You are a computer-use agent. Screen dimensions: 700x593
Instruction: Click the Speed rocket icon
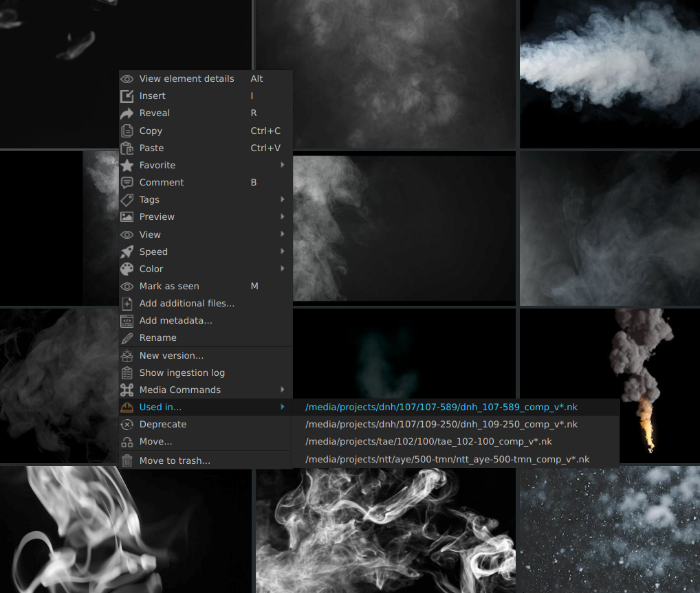[127, 252]
